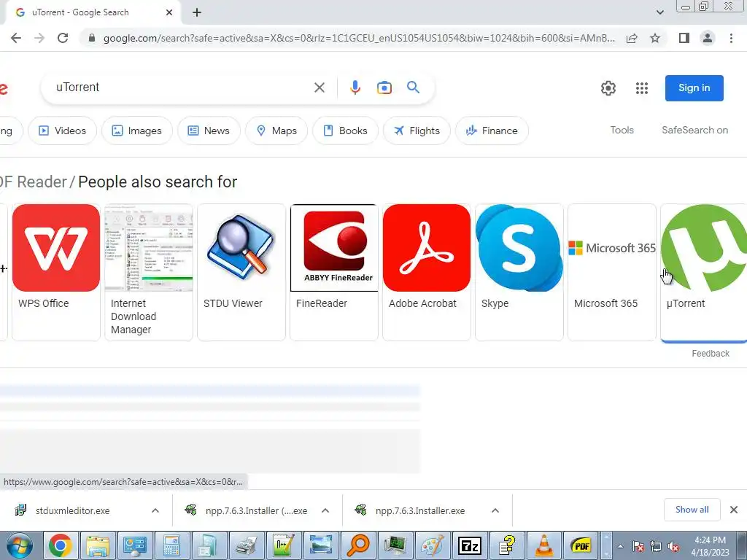Viewport: 747px width, 560px height.
Task: Open the tab search dropdown chevron
Action: click(x=659, y=12)
